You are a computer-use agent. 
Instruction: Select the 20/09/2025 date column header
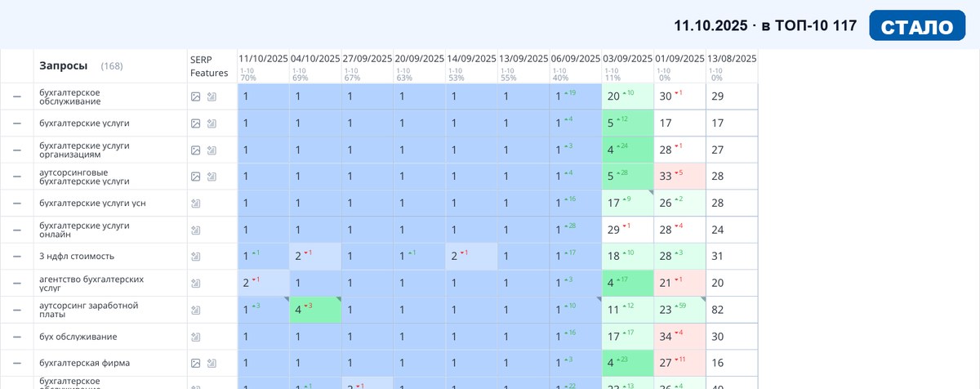[x=420, y=59]
